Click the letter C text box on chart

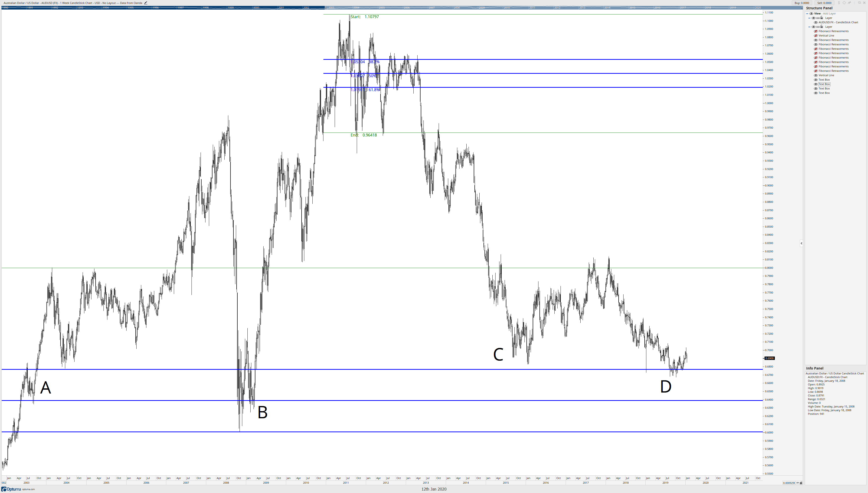498,355
